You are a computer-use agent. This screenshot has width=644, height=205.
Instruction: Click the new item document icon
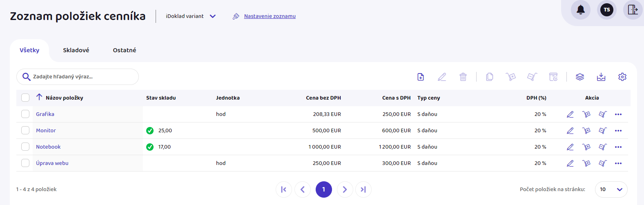(x=421, y=77)
